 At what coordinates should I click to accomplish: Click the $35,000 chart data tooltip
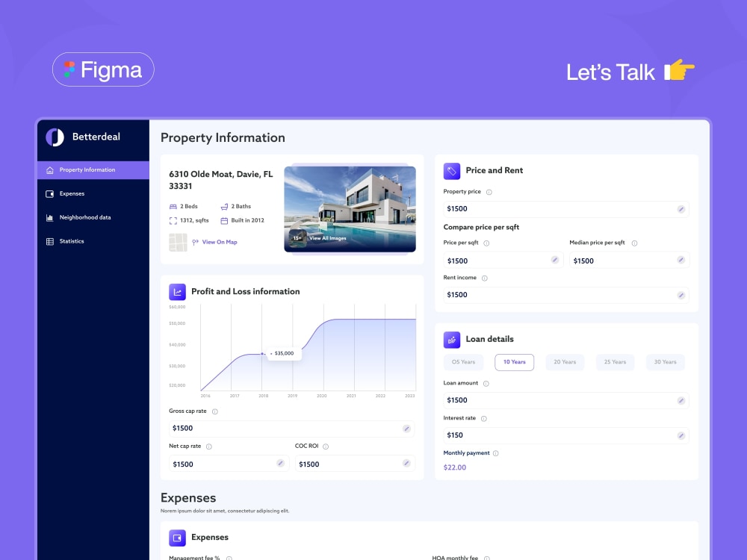pos(285,353)
